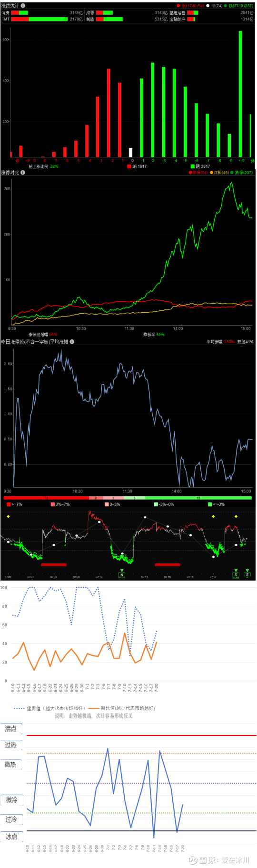This screenshot has width=257, height=868.
Task: Toggle the orange 炸板(45) legend series
Action: coord(219,173)
